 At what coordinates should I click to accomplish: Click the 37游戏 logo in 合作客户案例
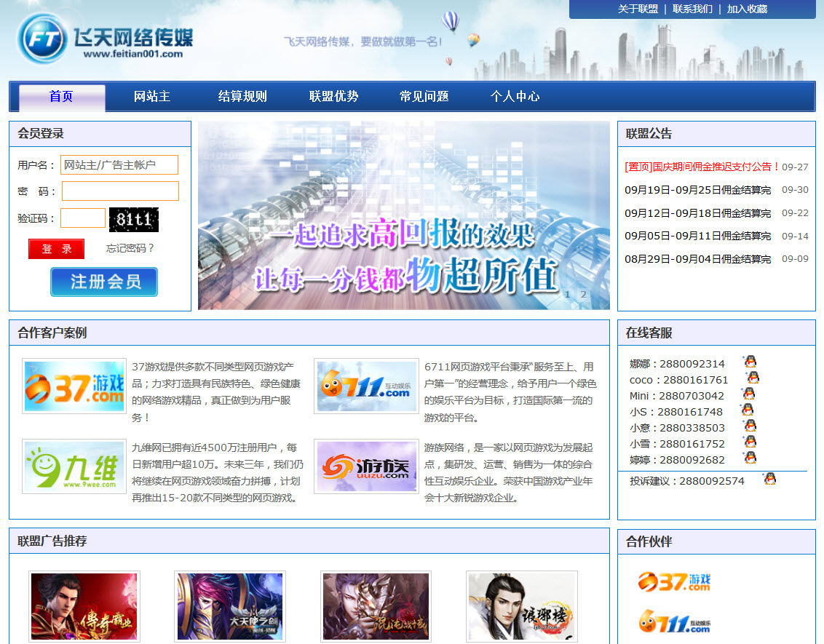coord(74,386)
